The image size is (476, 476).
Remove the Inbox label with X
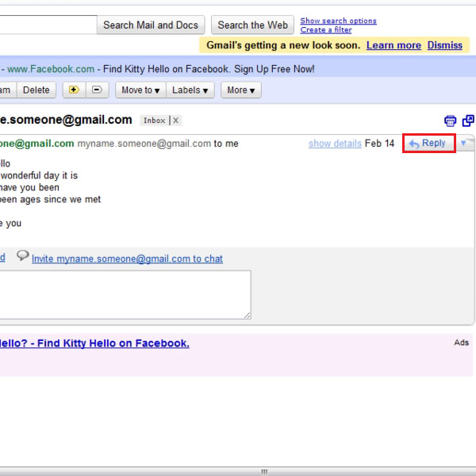click(x=176, y=121)
